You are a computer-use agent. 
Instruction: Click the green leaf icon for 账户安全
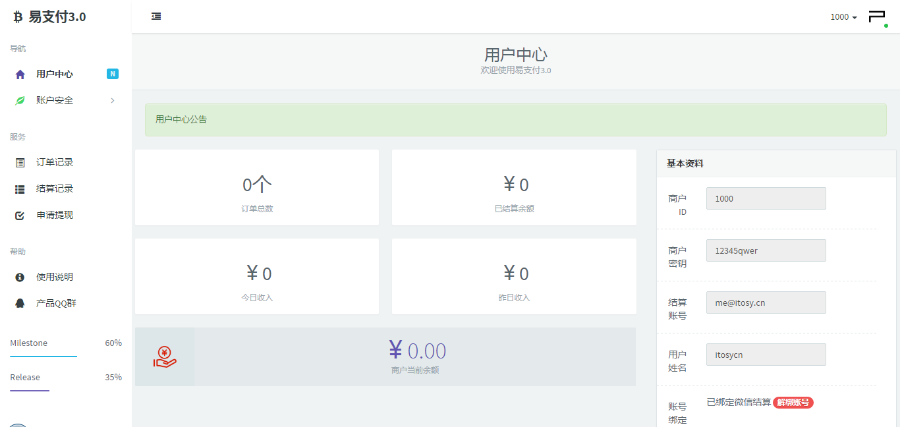(x=20, y=100)
